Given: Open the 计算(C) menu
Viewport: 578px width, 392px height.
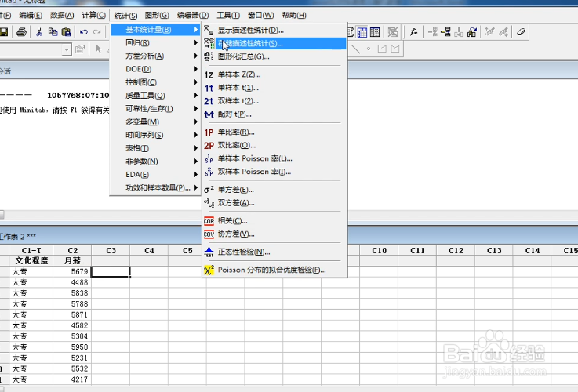Looking at the screenshot, I should click(93, 16).
